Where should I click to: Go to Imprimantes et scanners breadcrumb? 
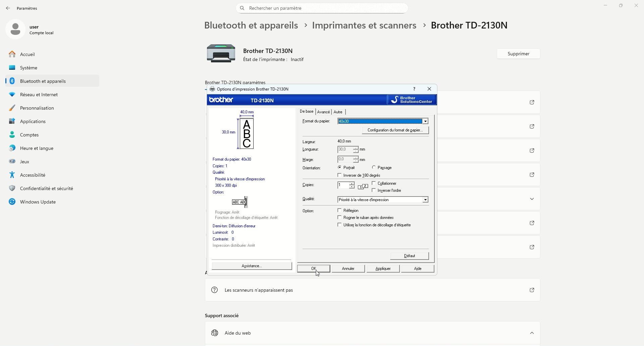coord(364,25)
